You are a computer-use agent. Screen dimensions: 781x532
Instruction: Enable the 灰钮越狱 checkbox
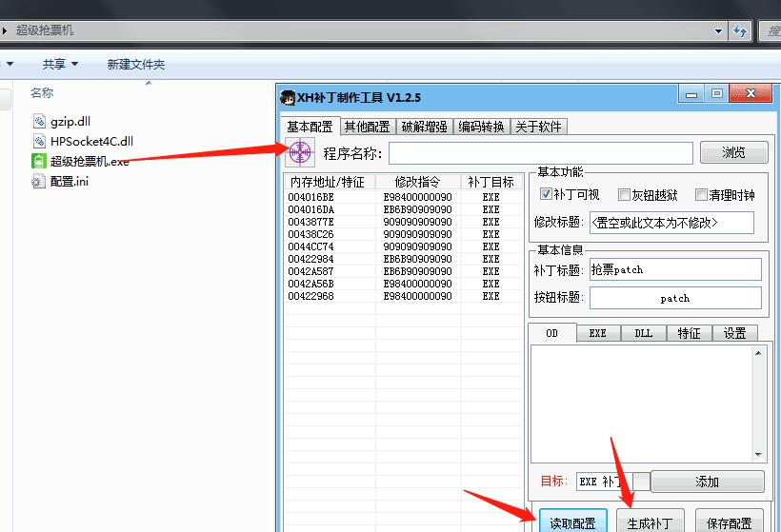tap(624, 194)
